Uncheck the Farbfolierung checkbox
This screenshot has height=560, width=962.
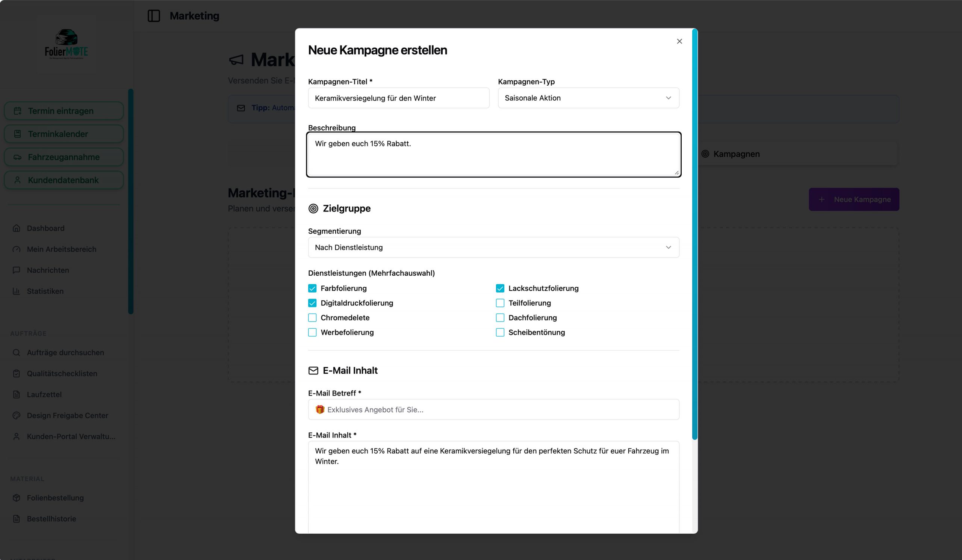312,288
